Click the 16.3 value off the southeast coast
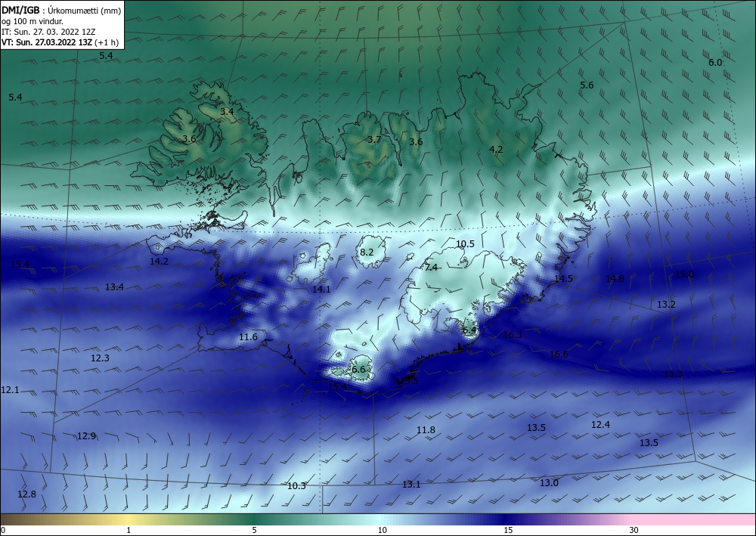The height and width of the screenshot is (536, 756). 513,334
